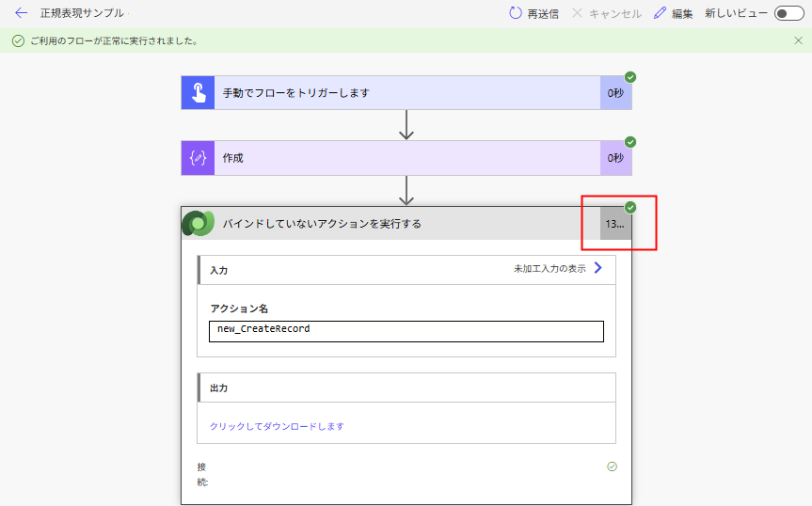Expand the 手動でフローをトリガーします step

coord(406,93)
